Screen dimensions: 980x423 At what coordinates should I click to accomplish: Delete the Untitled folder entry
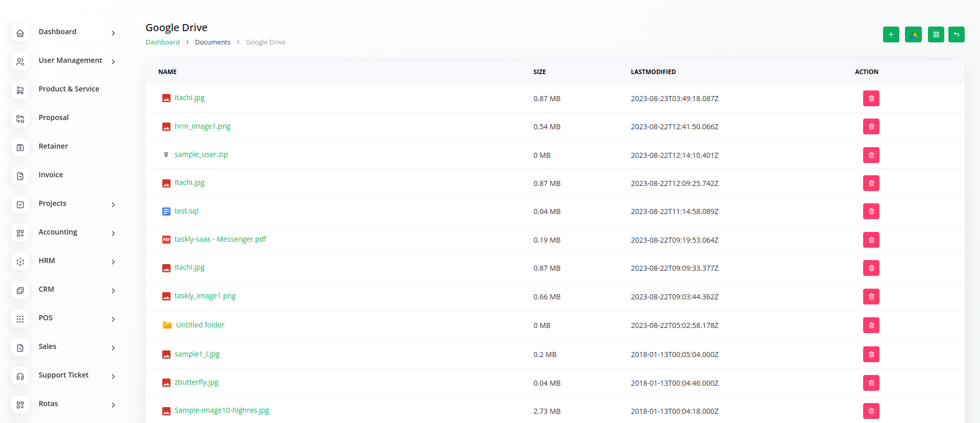point(871,325)
